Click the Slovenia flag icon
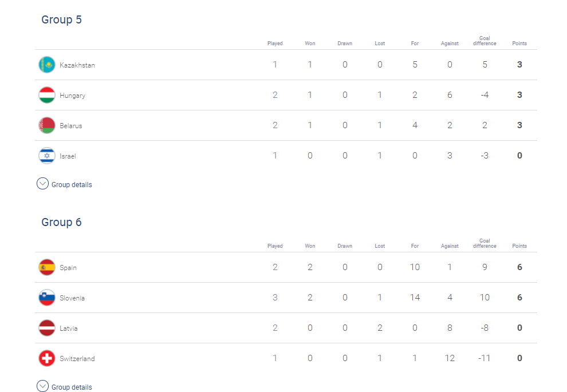Screen dimensions: 567x392 click(47, 298)
